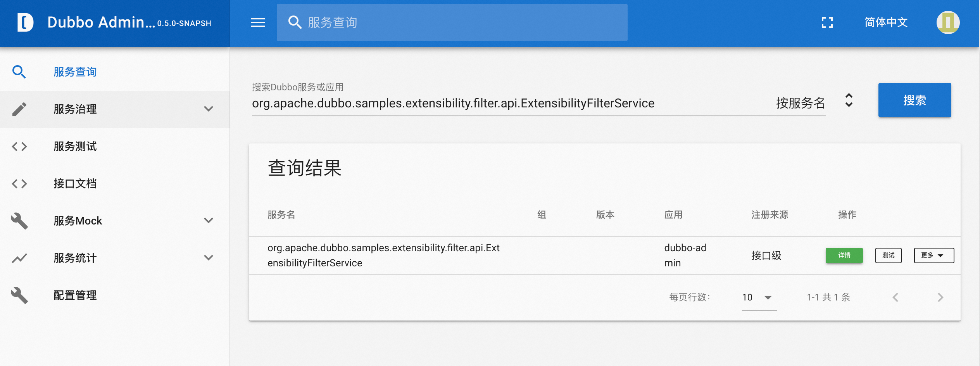Click the blue 搜索 button

point(914,100)
